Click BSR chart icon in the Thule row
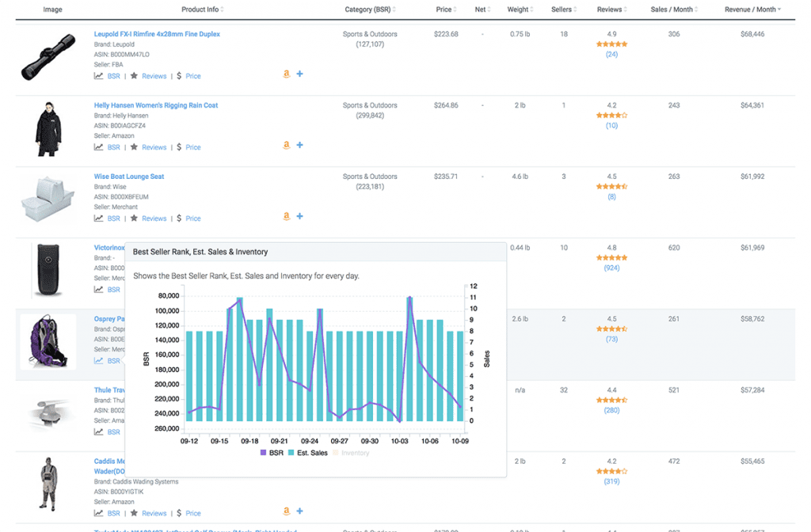 [x=98, y=432]
